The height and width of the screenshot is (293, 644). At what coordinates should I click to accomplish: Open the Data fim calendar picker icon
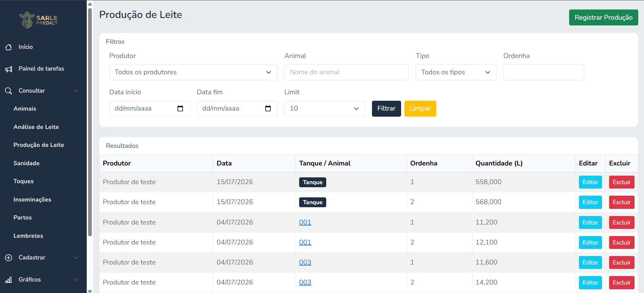pos(268,109)
